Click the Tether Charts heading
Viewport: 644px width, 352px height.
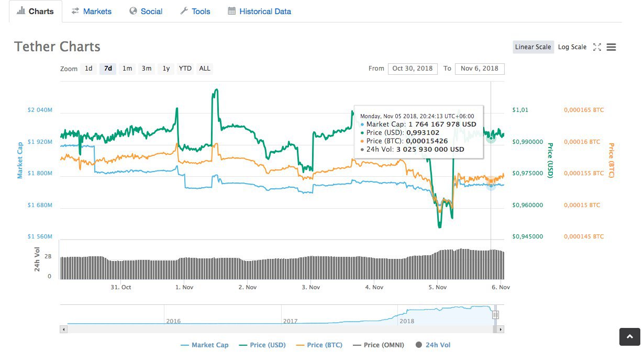[58, 47]
